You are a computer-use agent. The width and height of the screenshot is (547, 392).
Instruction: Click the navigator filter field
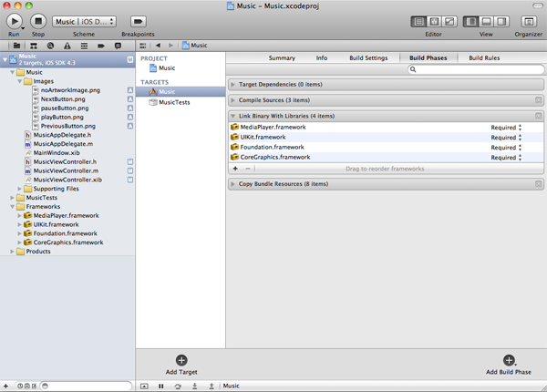(86, 386)
